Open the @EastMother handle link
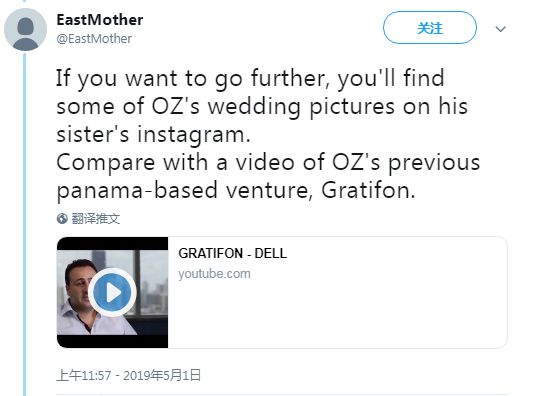This screenshot has height=396, width=533. pyautogui.click(x=94, y=39)
